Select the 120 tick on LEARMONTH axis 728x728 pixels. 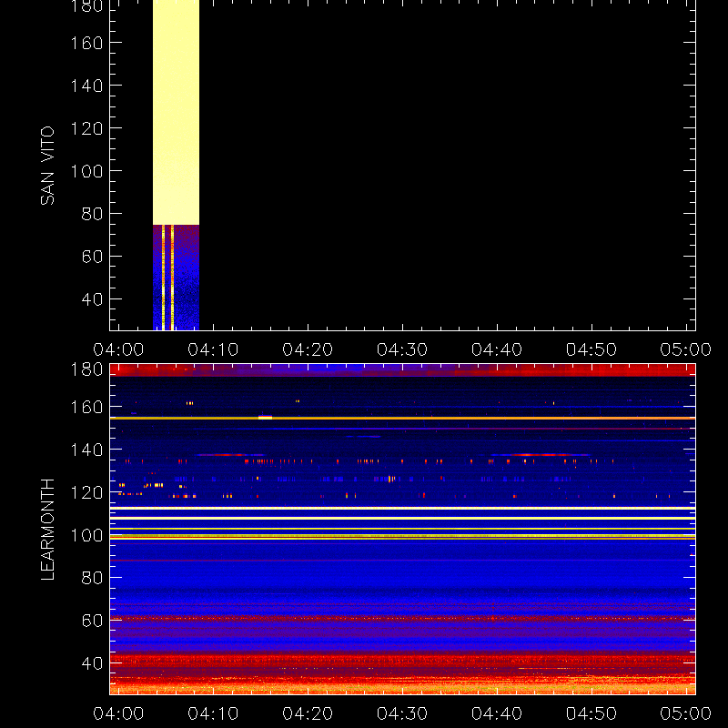[x=86, y=492]
